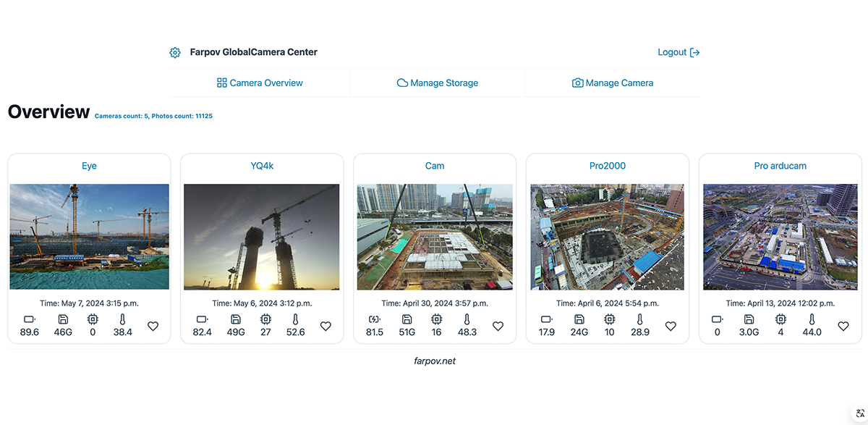Open the Cam camera title link
This screenshot has width=868, height=425.
435,166
